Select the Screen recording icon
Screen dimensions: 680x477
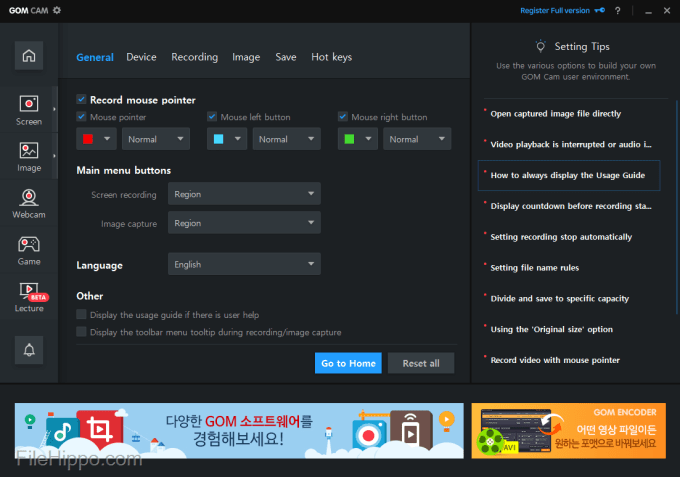coord(29,110)
